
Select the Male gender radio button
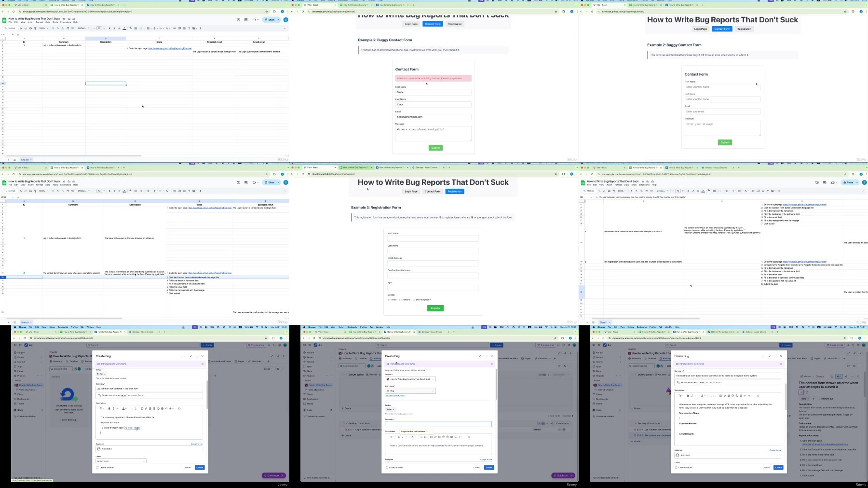389,300
